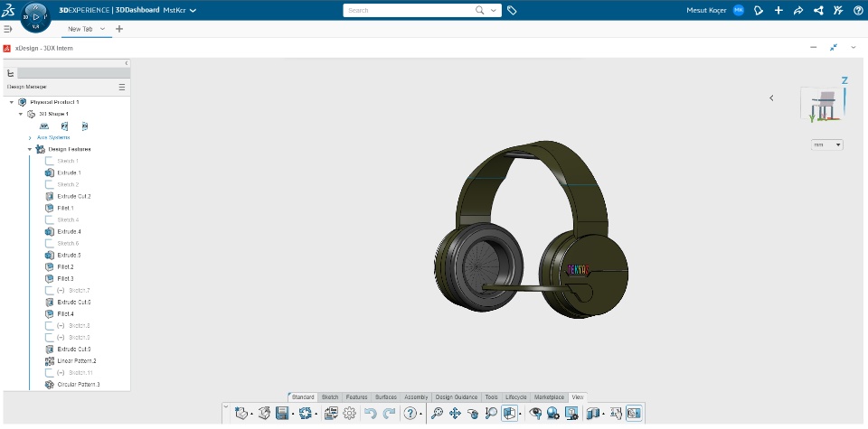Collapse the Physical Product 1 tree node
The width and height of the screenshot is (868, 429).
12,102
